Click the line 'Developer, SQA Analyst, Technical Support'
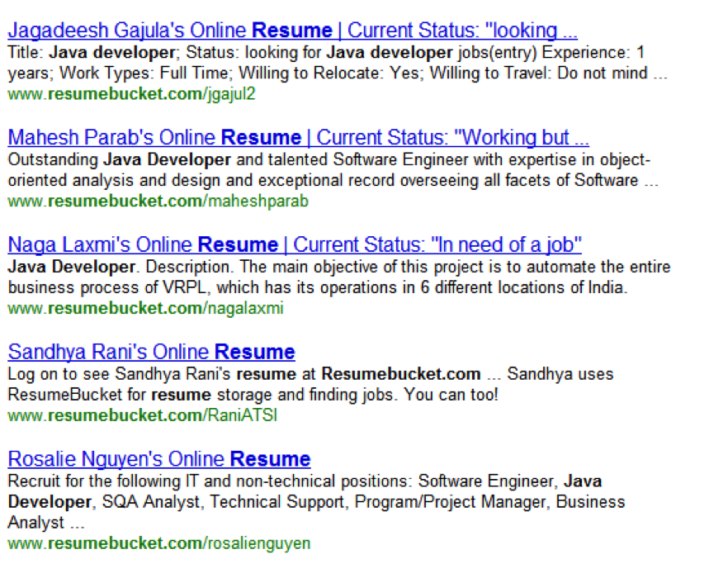The height and width of the screenshot is (578, 728). 316,502
